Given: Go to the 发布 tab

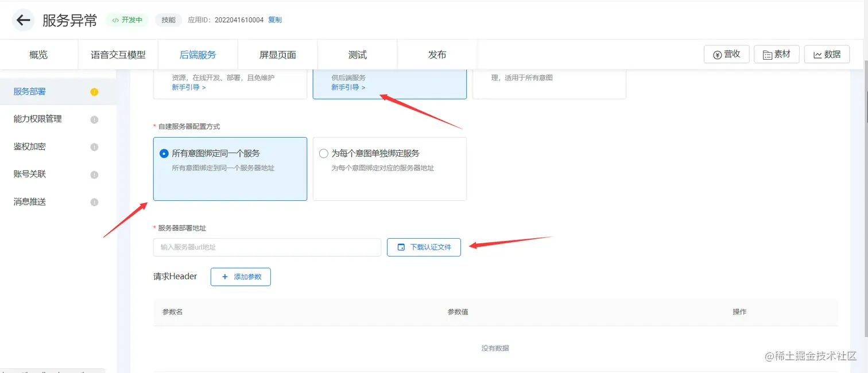Looking at the screenshot, I should [x=437, y=55].
